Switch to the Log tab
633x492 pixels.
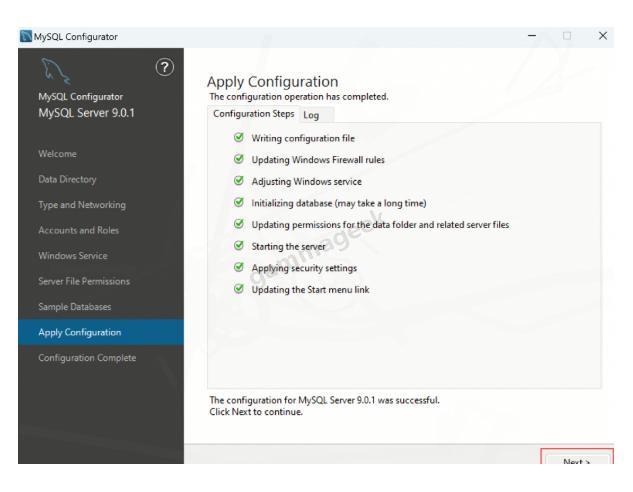316,115
